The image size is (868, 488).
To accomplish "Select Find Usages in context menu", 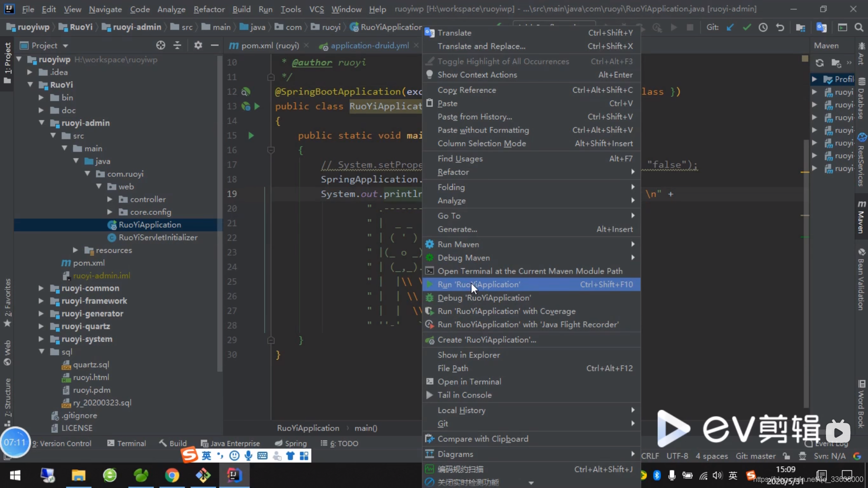I will pos(531,159).
